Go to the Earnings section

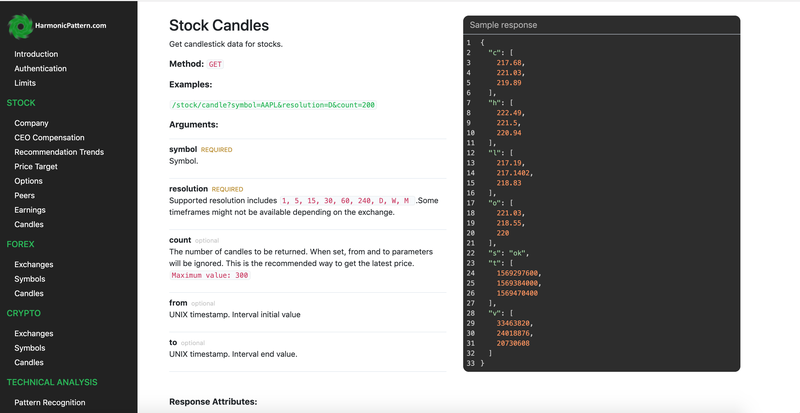pyautogui.click(x=30, y=210)
